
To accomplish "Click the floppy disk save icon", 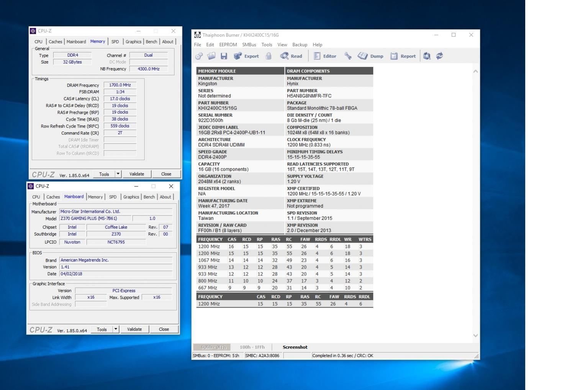I will click(x=224, y=56).
